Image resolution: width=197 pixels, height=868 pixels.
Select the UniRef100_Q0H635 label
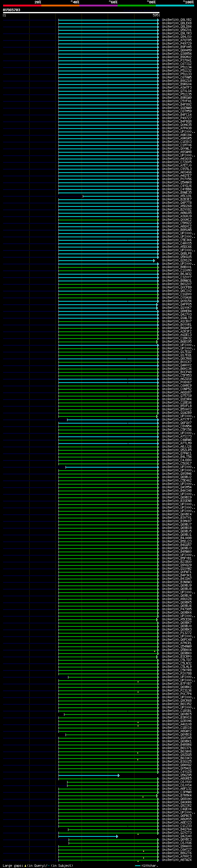tap(176, 125)
